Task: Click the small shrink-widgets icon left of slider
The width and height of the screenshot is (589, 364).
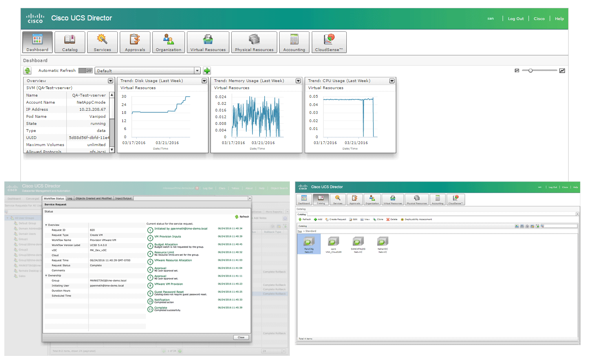Action: click(x=517, y=71)
